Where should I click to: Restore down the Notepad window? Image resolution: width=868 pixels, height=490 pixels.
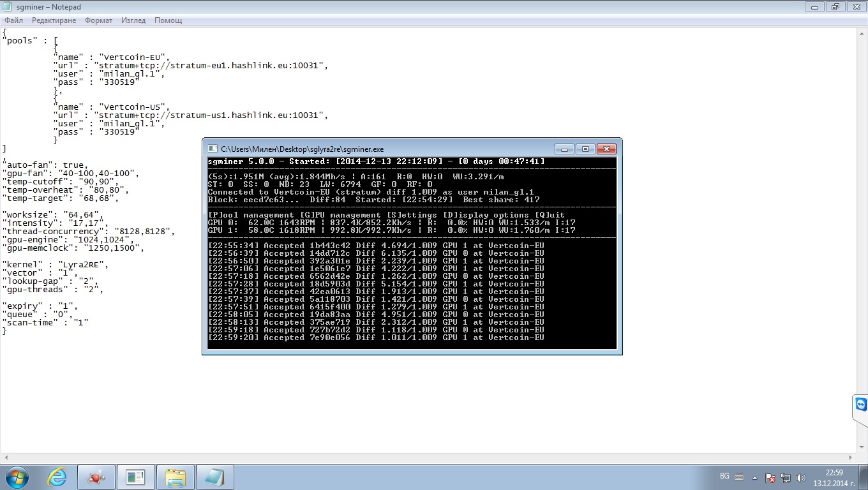835,7
